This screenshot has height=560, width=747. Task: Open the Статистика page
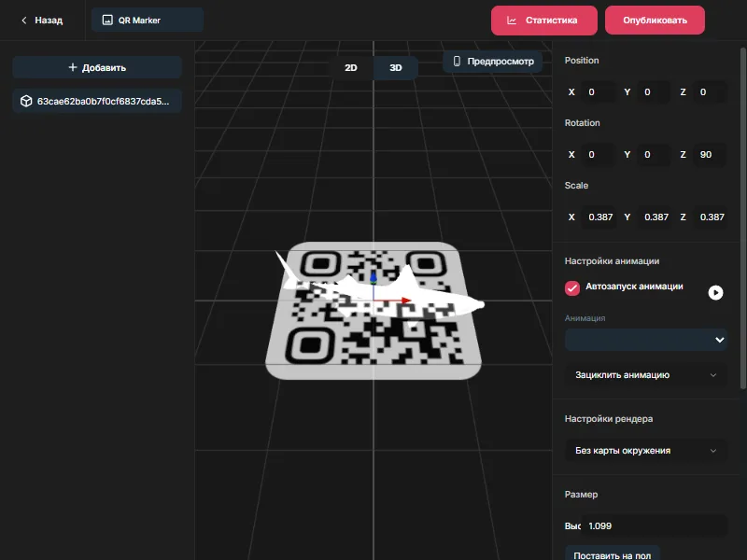point(544,21)
